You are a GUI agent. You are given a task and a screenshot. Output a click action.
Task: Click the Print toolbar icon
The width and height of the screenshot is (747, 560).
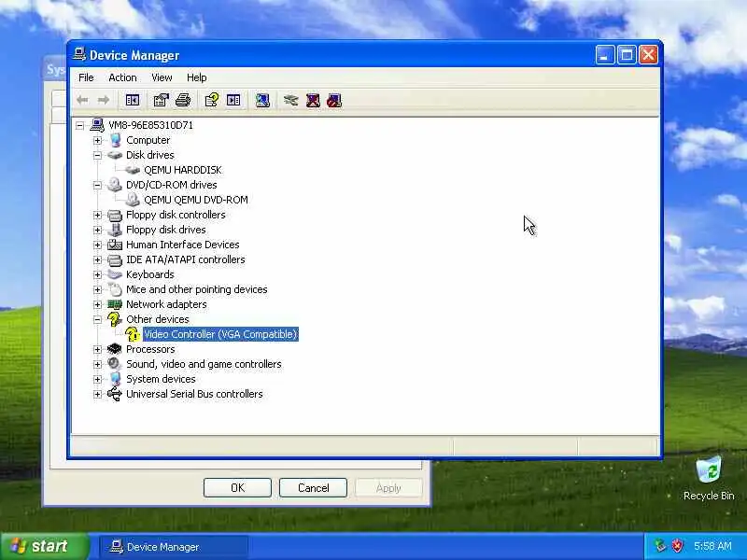pyautogui.click(x=183, y=100)
